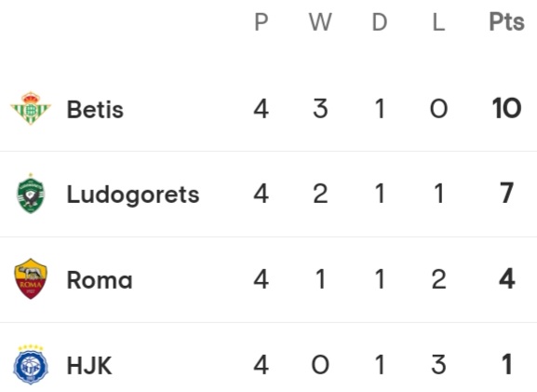Select the HJK team name
537x392 pixels.
89,366
